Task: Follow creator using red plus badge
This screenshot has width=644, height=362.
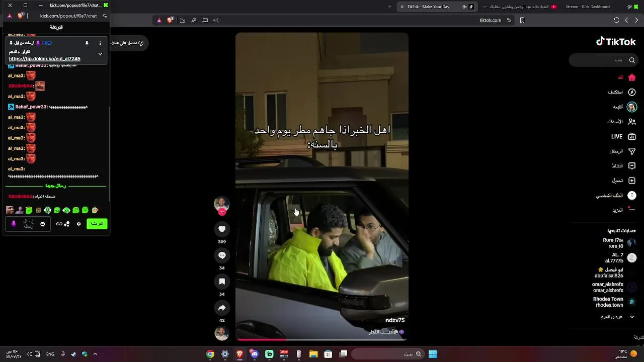Action: [222, 212]
